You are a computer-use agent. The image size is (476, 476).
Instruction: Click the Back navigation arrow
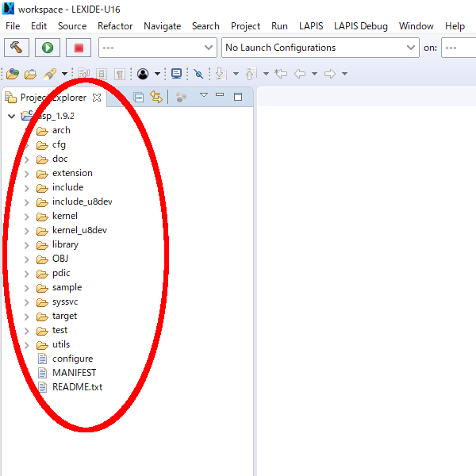pyautogui.click(x=300, y=74)
